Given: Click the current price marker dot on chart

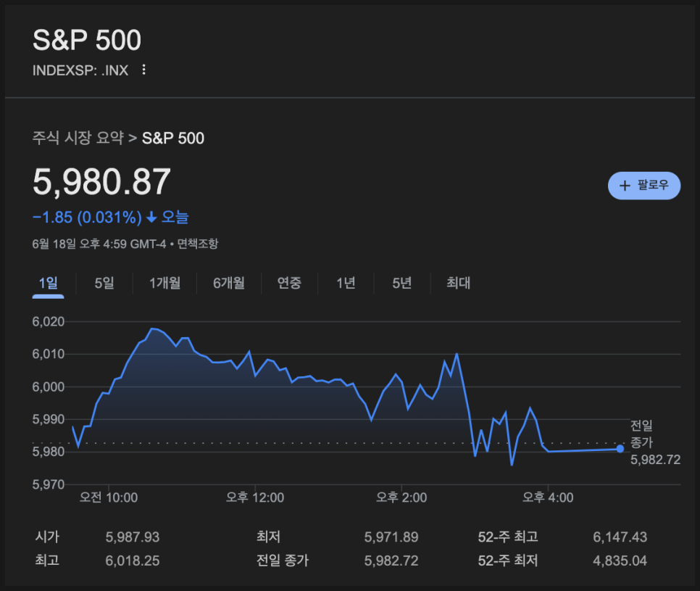Looking at the screenshot, I should tap(620, 448).
